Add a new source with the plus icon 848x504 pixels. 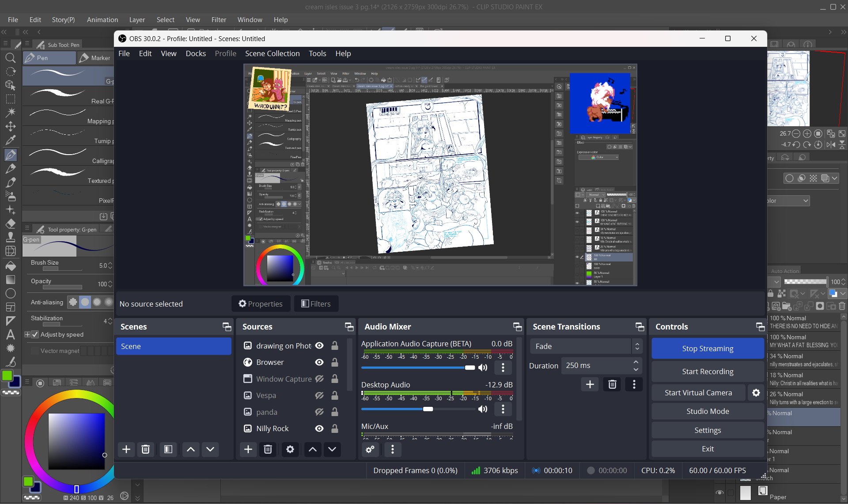[x=248, y=449]
